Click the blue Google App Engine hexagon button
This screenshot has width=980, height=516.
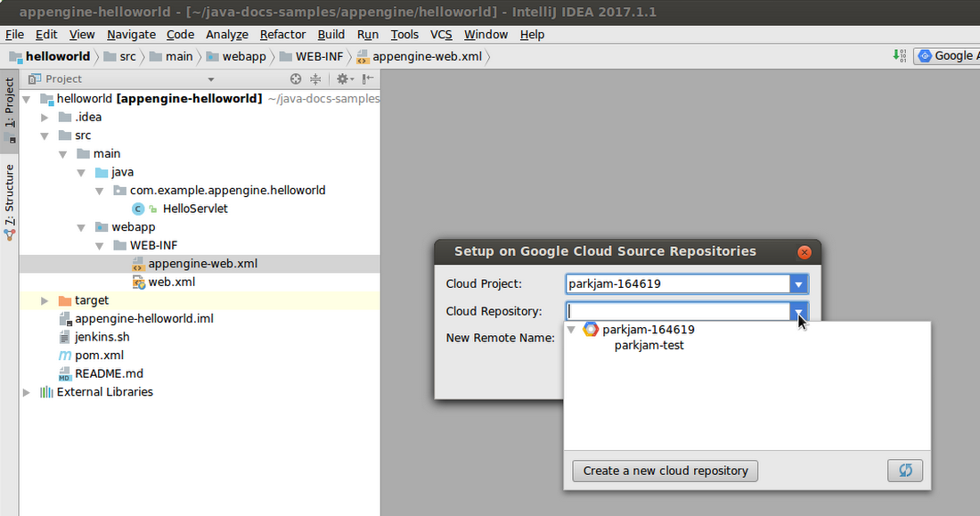click(925, 55)
